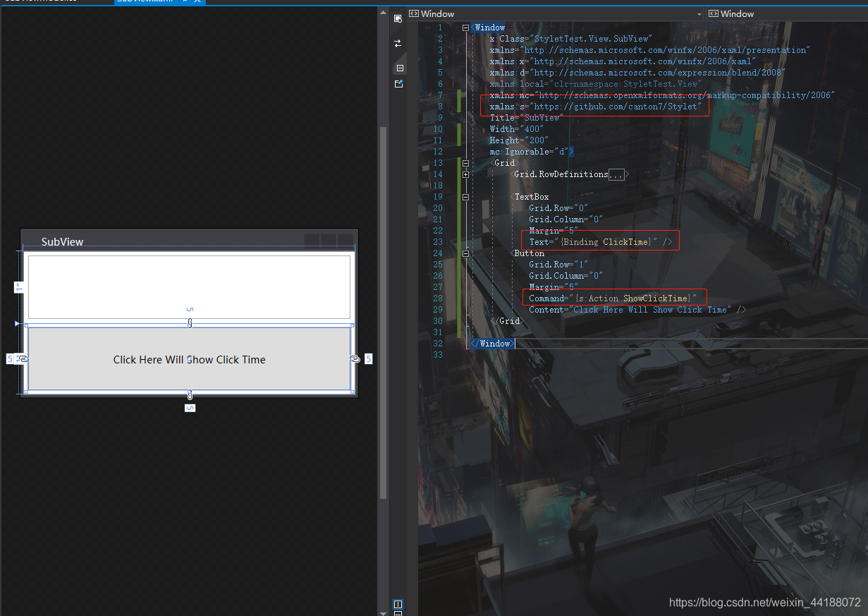Collapse the Button element on line 24

465,253
